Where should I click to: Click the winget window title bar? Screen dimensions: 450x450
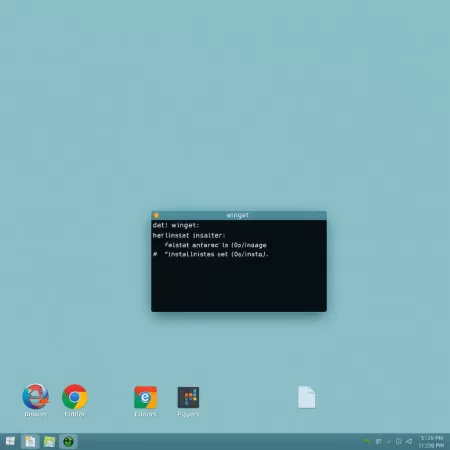[239, 215]
